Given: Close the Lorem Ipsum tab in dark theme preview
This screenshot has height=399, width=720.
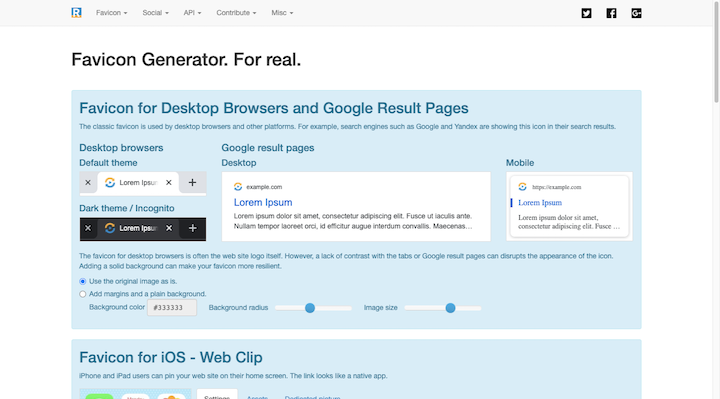Looking at the screenshot, I should point(169,228).
